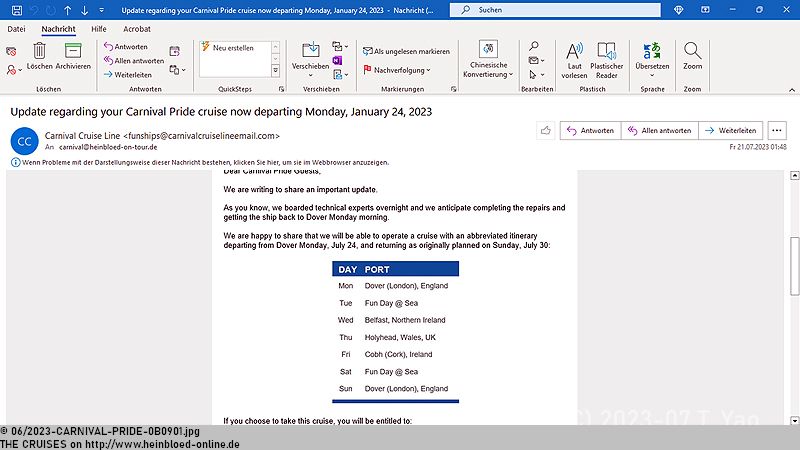Select Neu erstellen quick step

click(x=234, y=47)
